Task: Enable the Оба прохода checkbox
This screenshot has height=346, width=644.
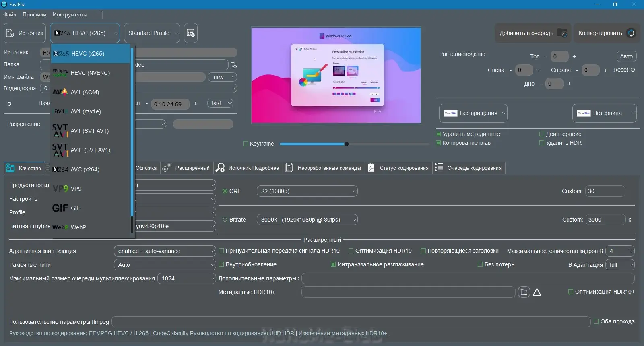Action: point(596,321)
